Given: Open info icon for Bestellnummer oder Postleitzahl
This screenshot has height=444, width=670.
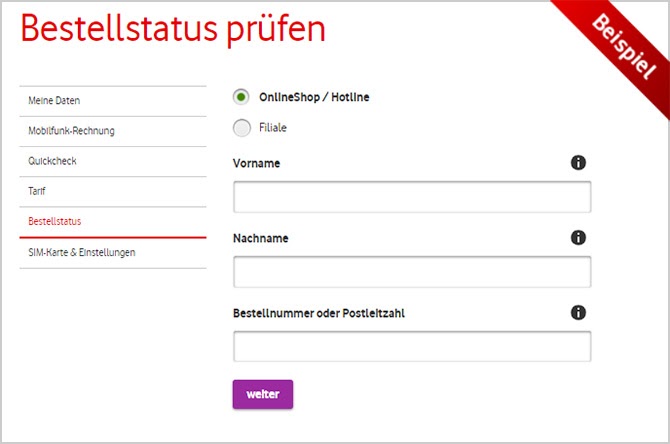Looking at the screenshot, I should tap(578, 313).
